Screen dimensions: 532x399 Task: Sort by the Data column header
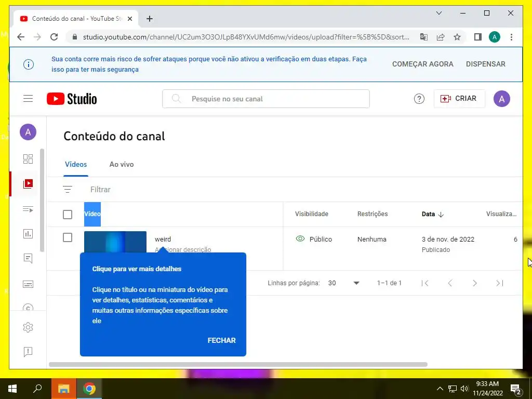[432, 214]
